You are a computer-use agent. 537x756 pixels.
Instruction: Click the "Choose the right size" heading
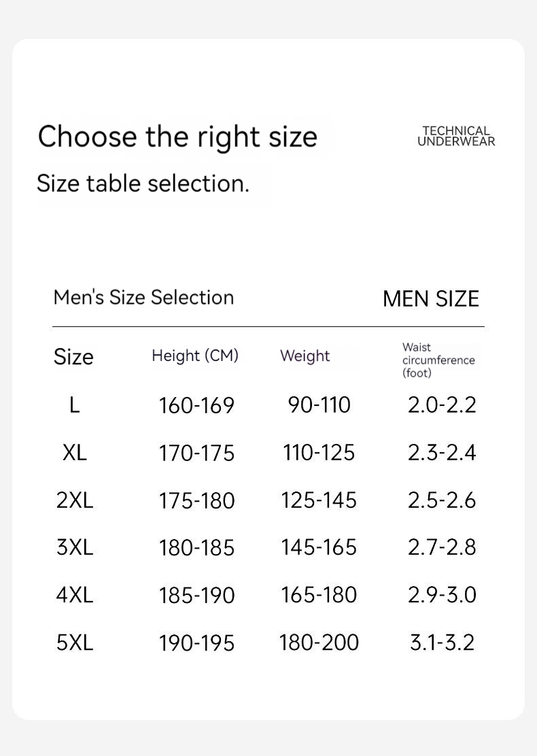coord(177,137)
